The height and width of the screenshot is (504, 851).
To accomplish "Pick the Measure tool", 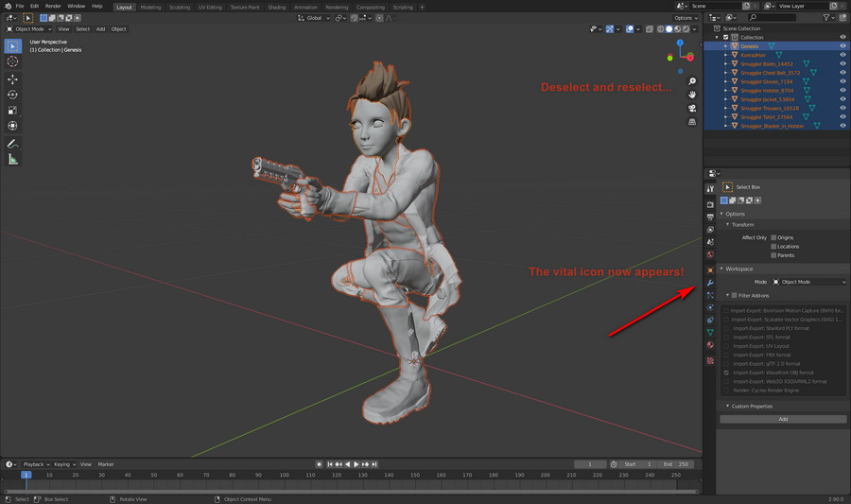I will point(13,160).
